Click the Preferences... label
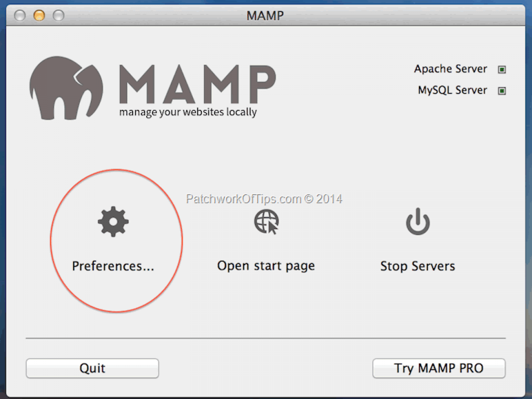 coord(113,266)
